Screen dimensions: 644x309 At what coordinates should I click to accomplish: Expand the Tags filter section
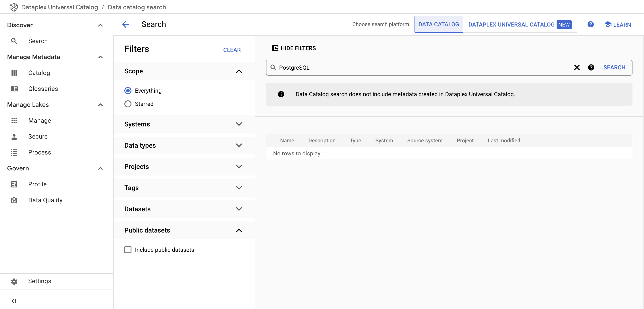pyautogui.click(x=239, y=188)
